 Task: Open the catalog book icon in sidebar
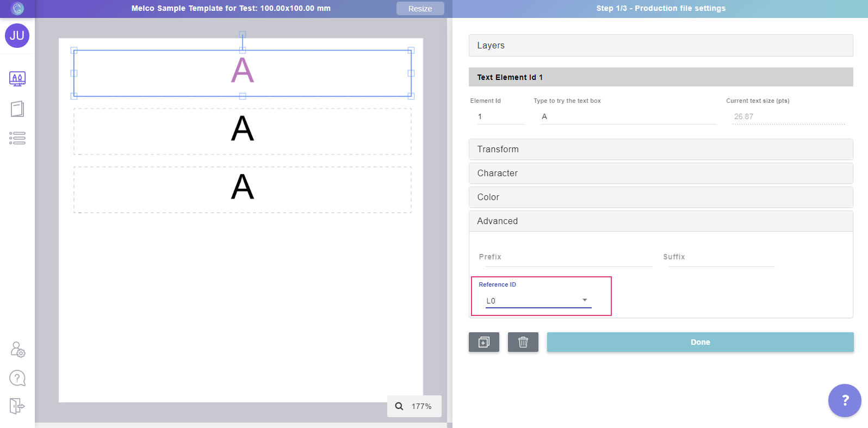(17, 109)
